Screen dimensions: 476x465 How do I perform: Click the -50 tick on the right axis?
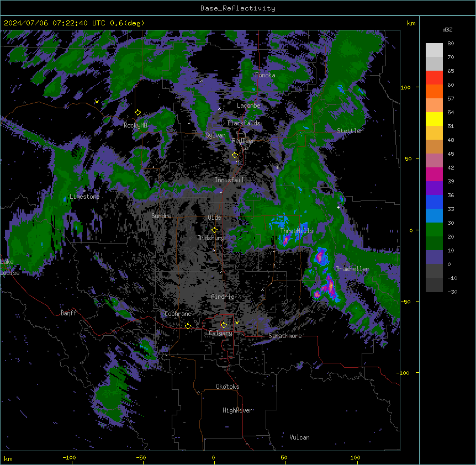pos(405,302)
